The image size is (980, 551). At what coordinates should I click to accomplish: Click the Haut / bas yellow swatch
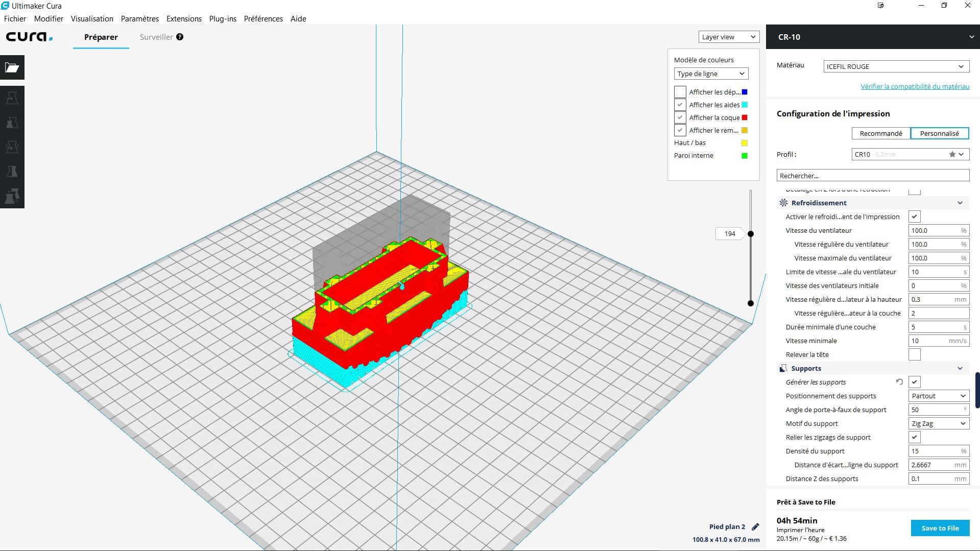coord(744,143)
